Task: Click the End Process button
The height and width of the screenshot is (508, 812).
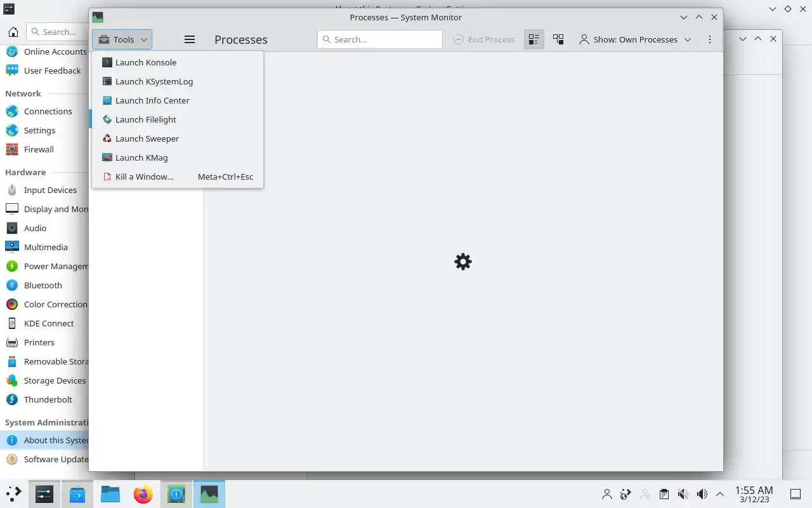Action: (x=485, y=39)
